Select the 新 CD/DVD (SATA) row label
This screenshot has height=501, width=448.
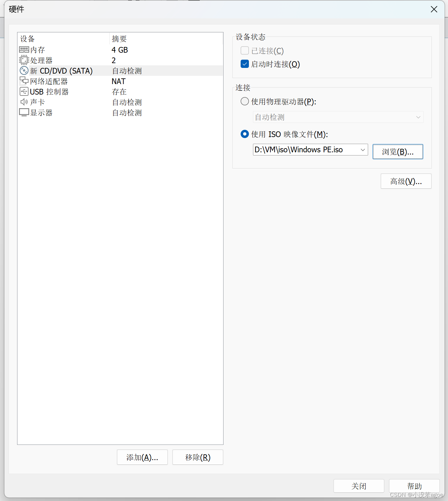pyautogui.click(x=61, y=71)
